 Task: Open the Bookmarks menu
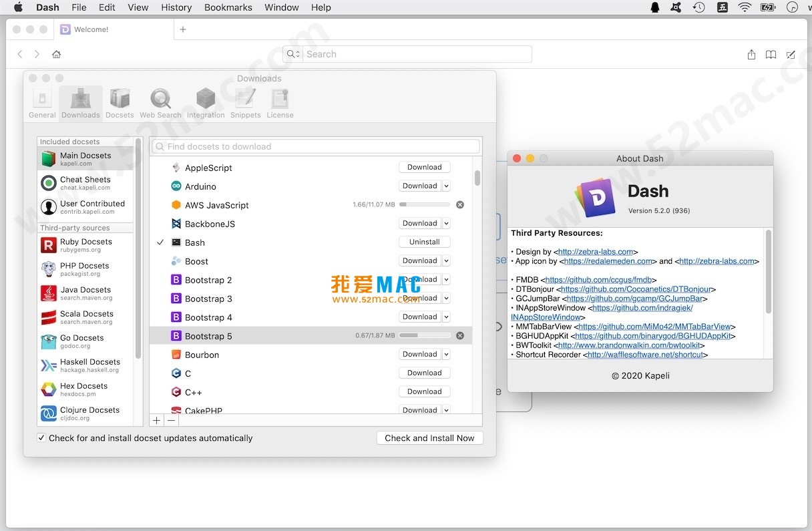(228, 7)
